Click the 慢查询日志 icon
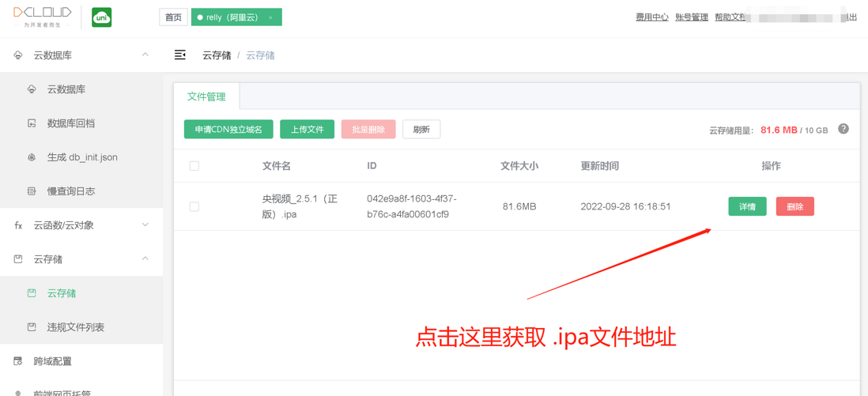Screen dimensions: 868x396 pyautogui.click(x=32, y=191)
